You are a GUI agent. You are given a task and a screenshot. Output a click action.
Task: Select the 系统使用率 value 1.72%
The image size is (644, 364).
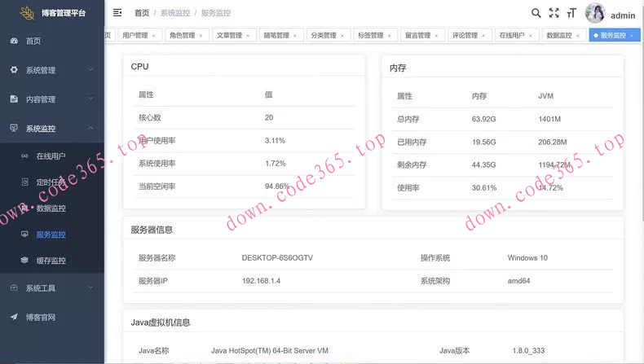tap(276, 163)
